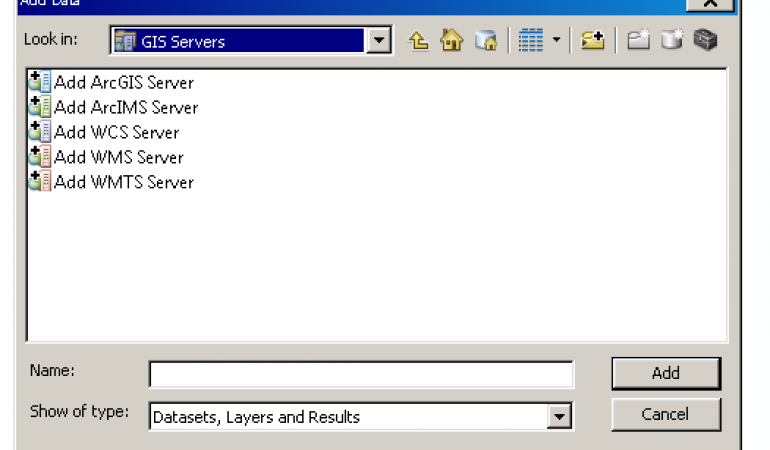This screenshot has width=770, height=450.
Task: Click the Add button
Action: (666, 373)
